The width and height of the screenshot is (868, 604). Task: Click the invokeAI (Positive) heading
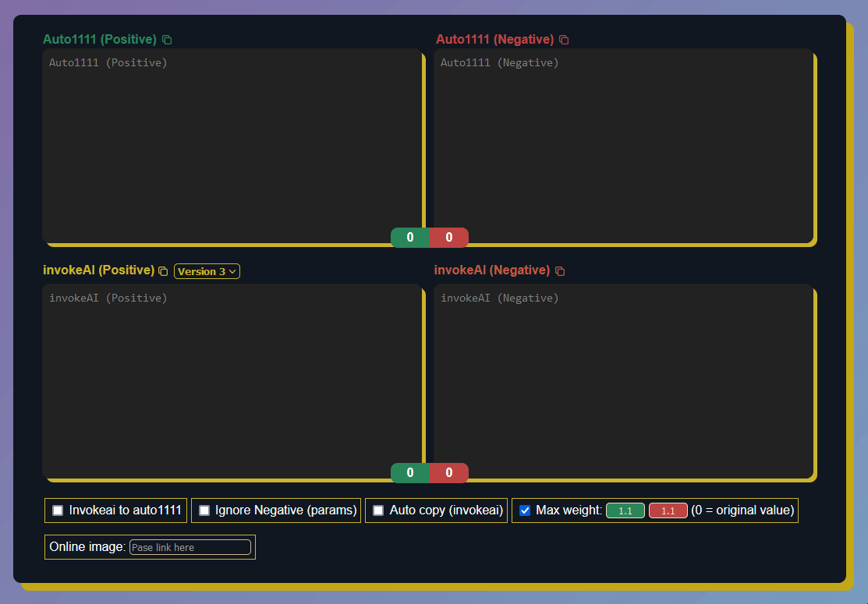(x=98, y=270)
